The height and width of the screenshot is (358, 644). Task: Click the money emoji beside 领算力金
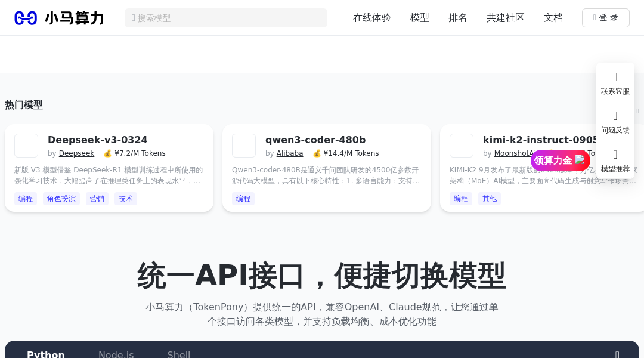tap(581, 161)
